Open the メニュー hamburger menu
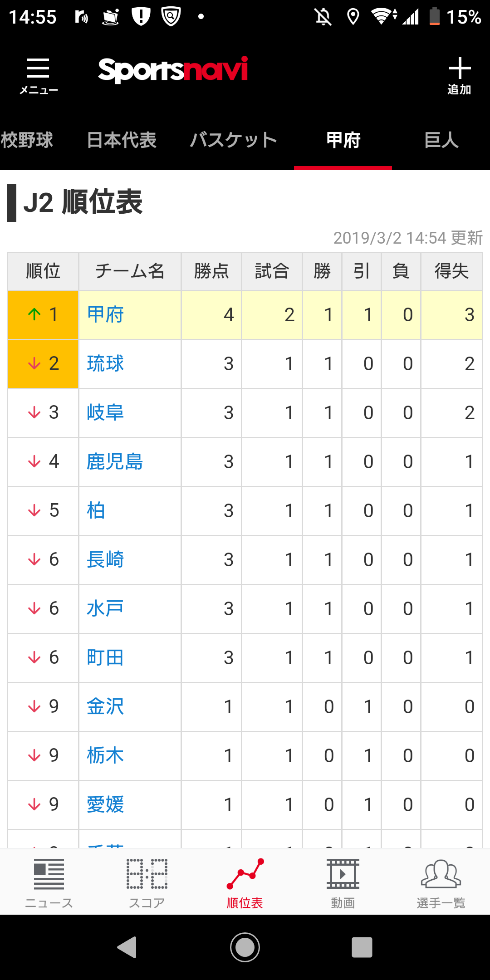The width and height of the screenshot is (490, 980). tap(39, 76)
